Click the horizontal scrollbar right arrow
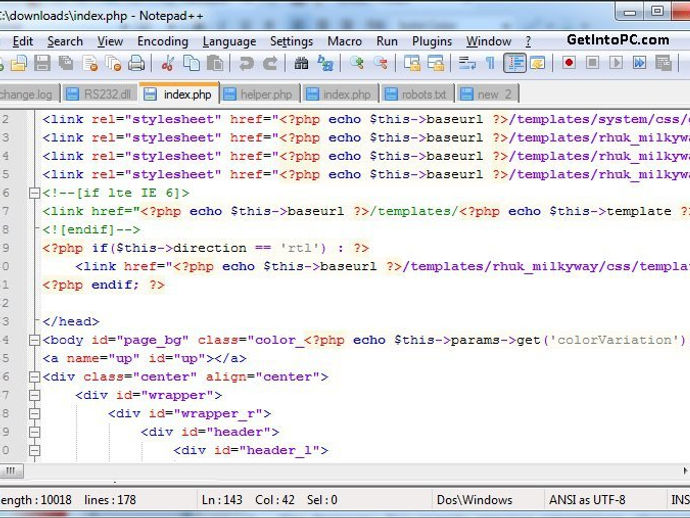Viewport: 690px width, 518px height. click(x=686, y=471)
